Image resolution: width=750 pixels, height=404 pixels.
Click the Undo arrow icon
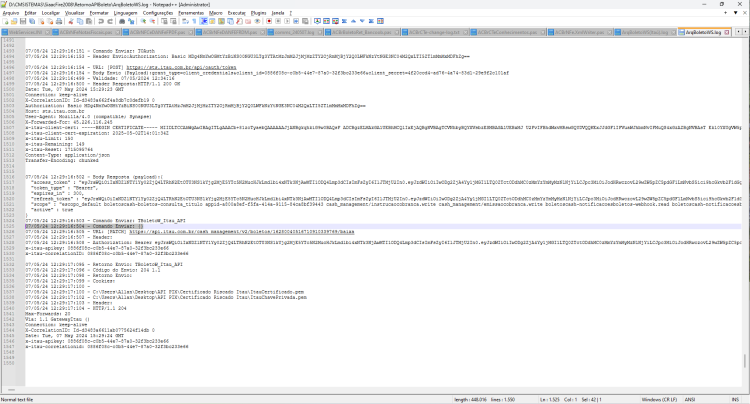click(101, 21)
